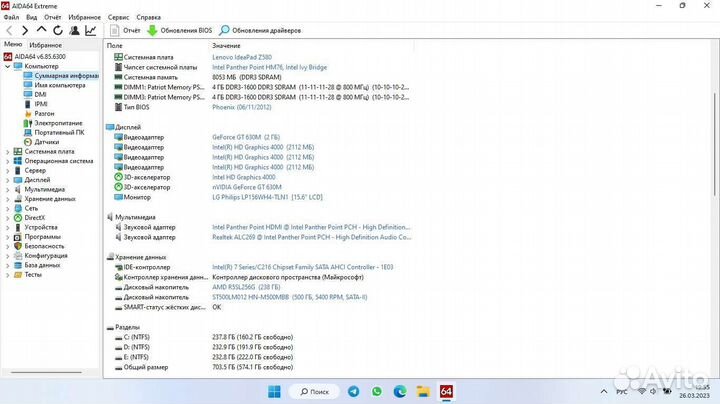Expand the Дисплей tree node
The height and width of the screenshot is (404, 720).
(7, 180)
